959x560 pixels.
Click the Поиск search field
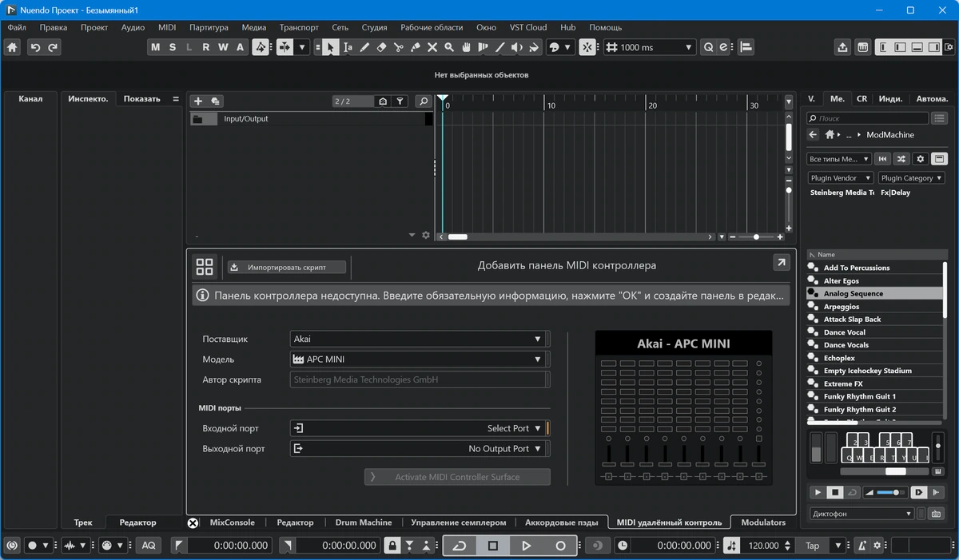(x=869, y=118)
